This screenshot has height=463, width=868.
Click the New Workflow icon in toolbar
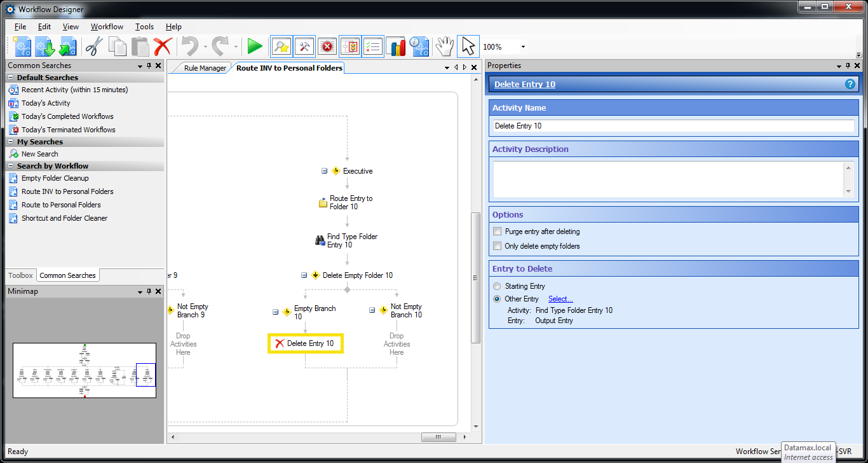point(23,46)
